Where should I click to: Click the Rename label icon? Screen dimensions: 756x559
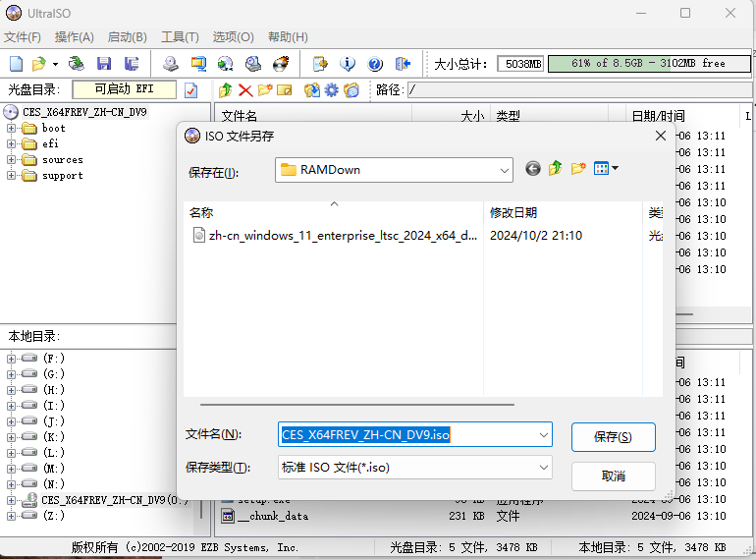point(285,90)
